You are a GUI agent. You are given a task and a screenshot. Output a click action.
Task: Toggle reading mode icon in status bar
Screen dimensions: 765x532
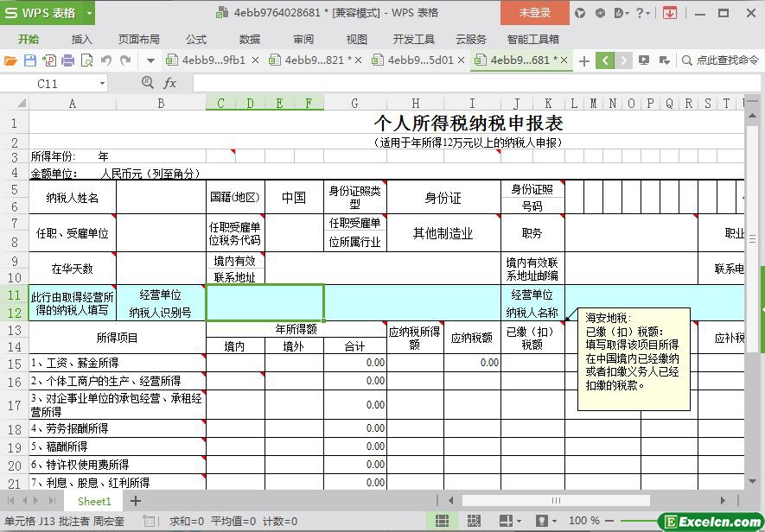(507, 521)
